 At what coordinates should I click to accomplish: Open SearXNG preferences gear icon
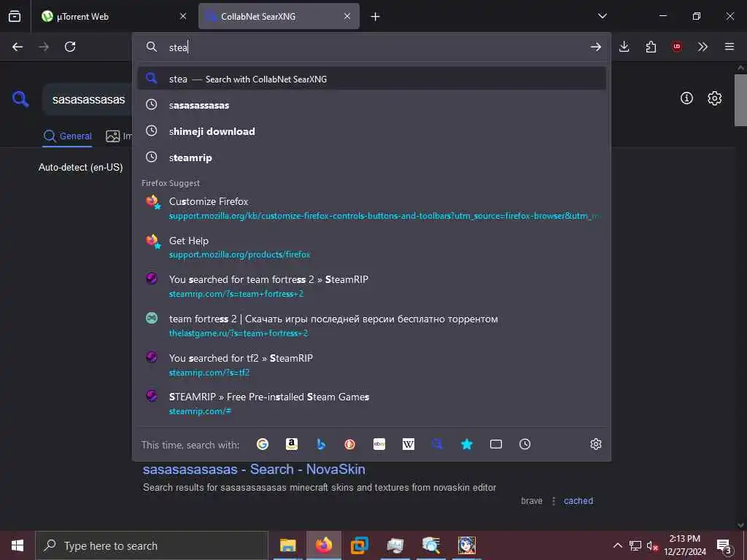pyautogui.click(x=714, y=98)
